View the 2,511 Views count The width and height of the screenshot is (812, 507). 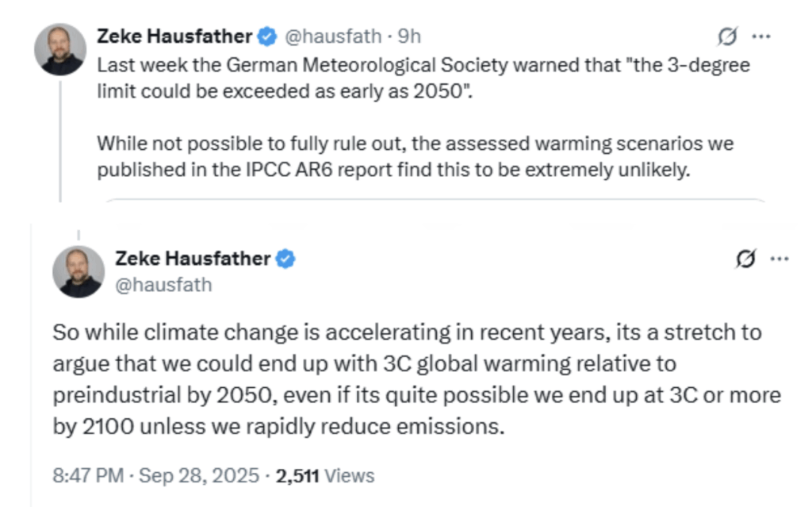coord(324,475)
